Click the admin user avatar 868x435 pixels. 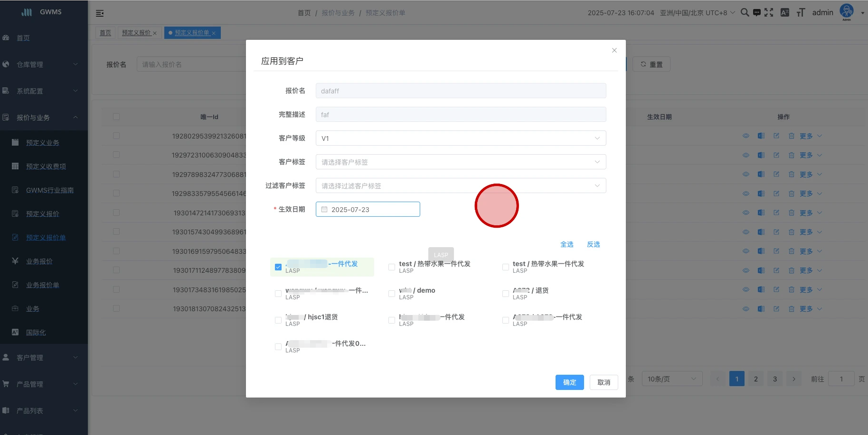[x=847, y=11]
